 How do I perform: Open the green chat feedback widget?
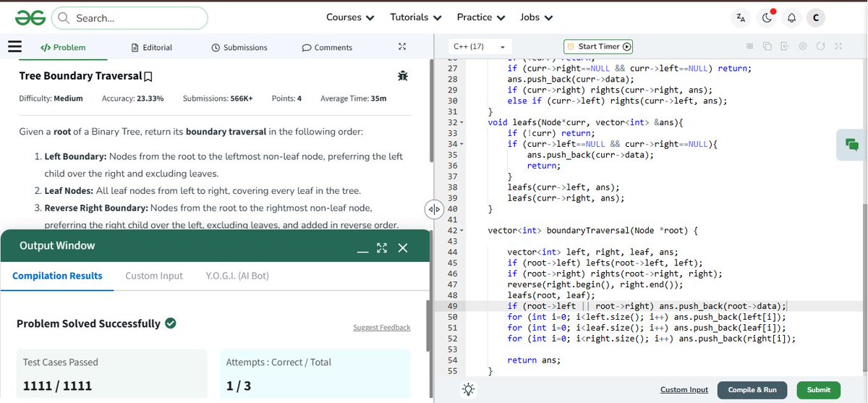[852, 145]
